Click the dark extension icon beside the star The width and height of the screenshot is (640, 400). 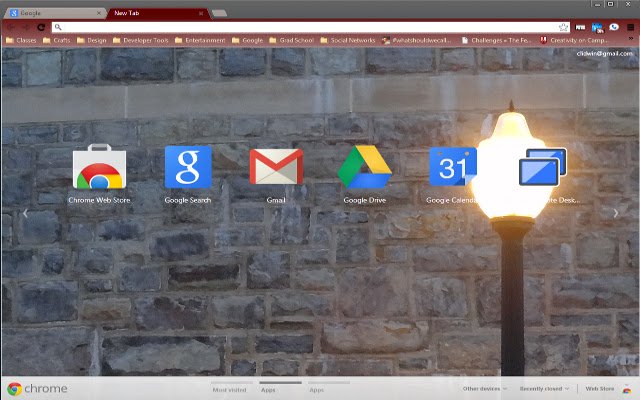580,27
